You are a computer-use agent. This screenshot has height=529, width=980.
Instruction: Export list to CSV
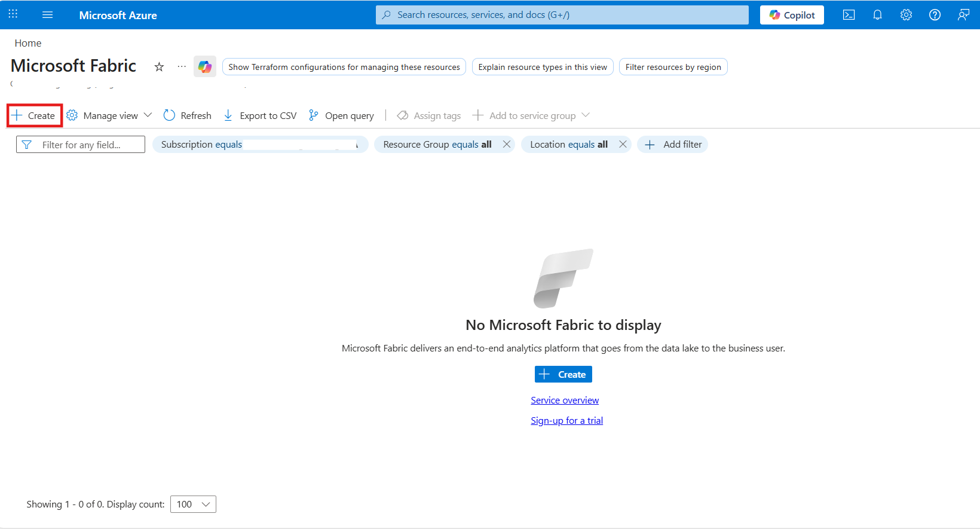pos(260,115)
